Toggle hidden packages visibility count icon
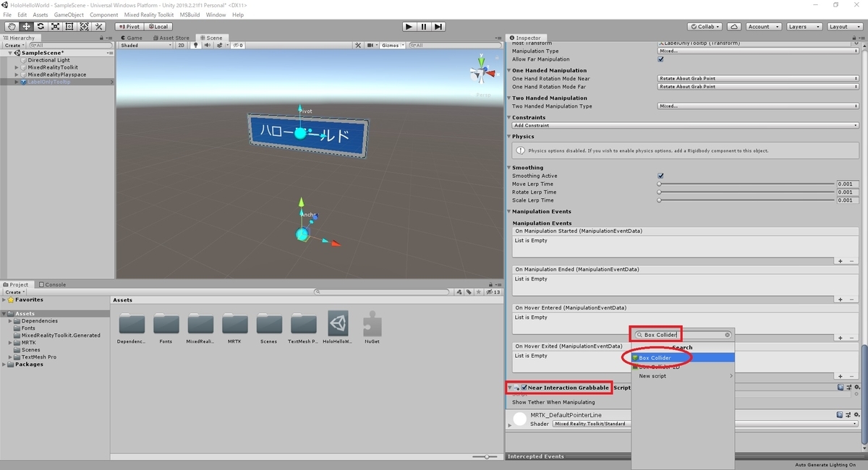Screen dimensions: 868x470 [493, 292]
